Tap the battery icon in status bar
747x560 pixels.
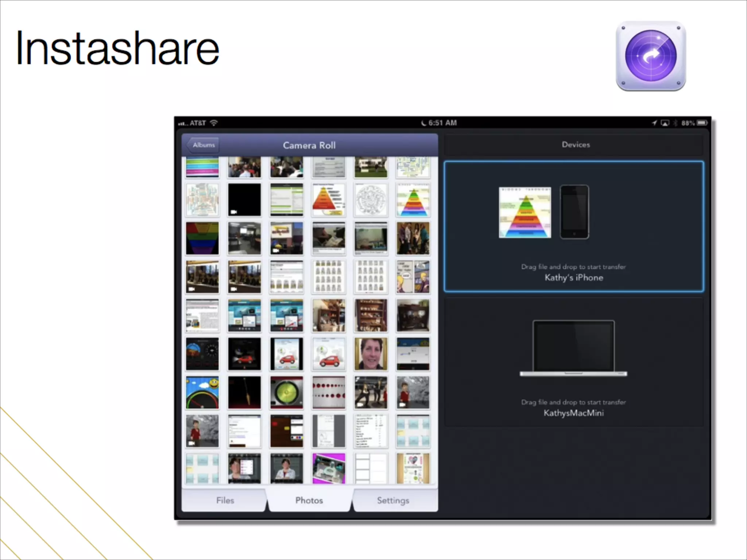702,123
